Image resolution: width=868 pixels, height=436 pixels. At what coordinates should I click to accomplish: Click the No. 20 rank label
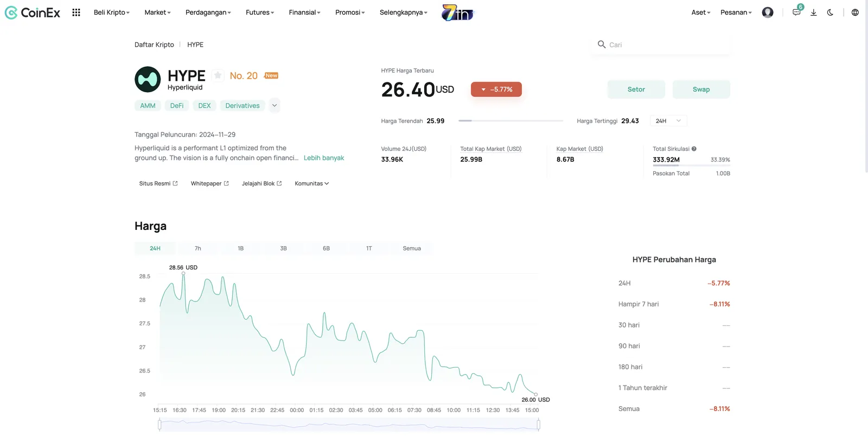click(244, 76)
